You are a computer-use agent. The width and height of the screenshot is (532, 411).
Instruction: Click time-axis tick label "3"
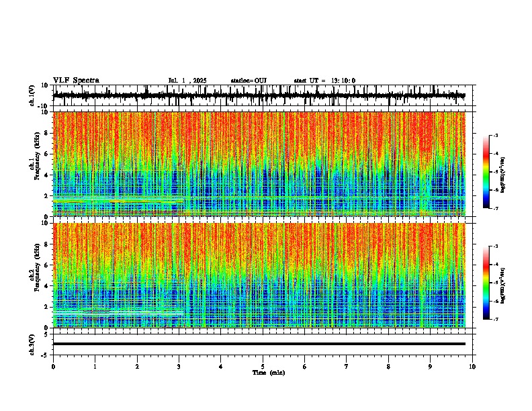pos(179,367)
